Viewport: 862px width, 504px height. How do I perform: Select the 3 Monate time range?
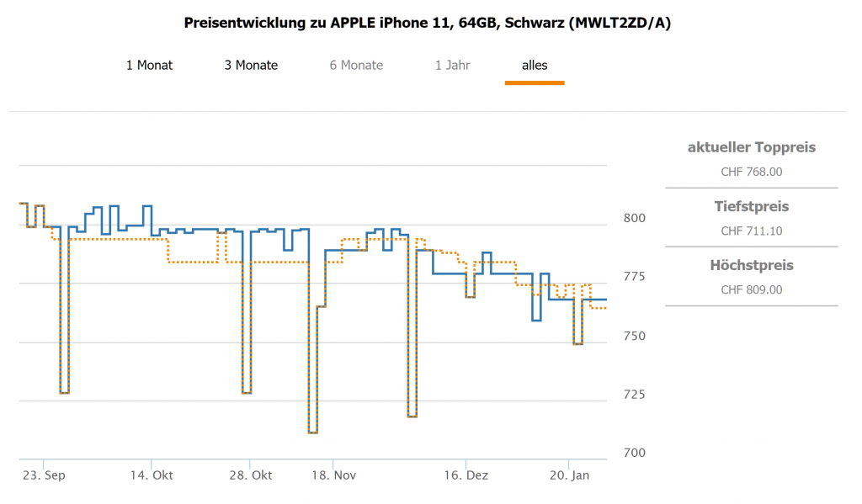click(x=251, y=65)
